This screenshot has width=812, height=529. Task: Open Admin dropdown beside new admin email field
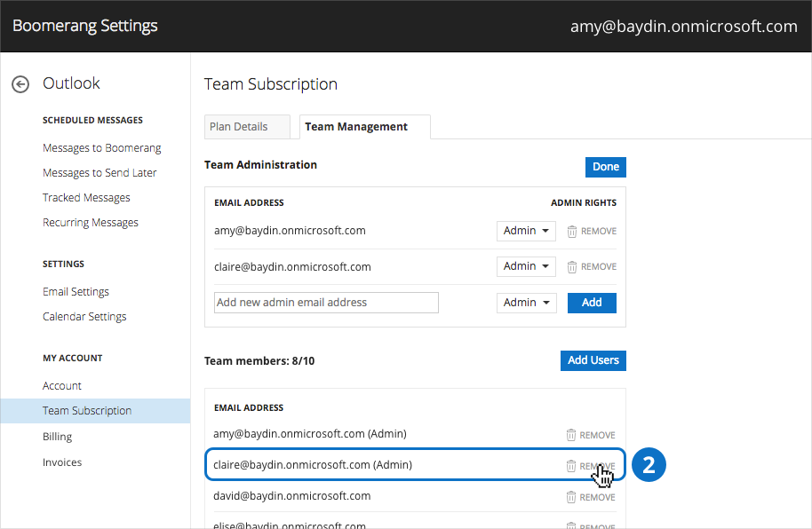click(526, 303)
